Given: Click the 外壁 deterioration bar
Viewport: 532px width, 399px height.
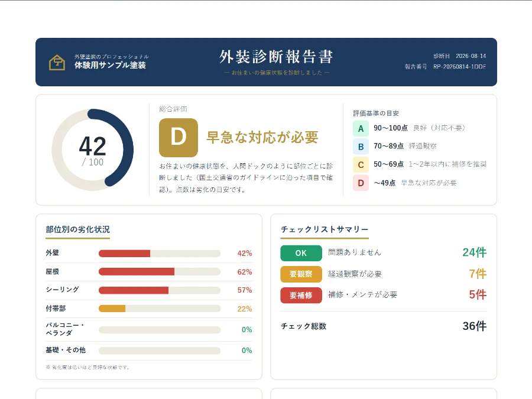Looking at the screenshot, I should coord(160,254).
